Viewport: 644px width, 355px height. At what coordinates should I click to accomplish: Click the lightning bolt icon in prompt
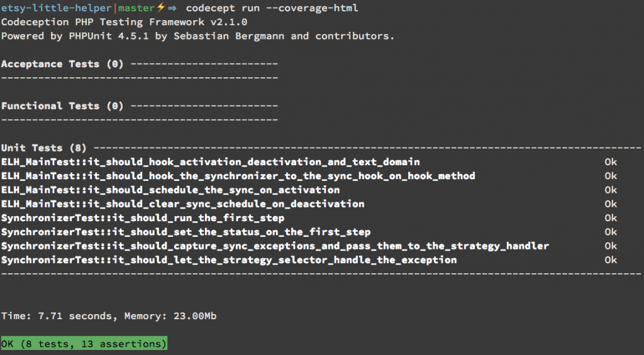click(x=160, y=7)
